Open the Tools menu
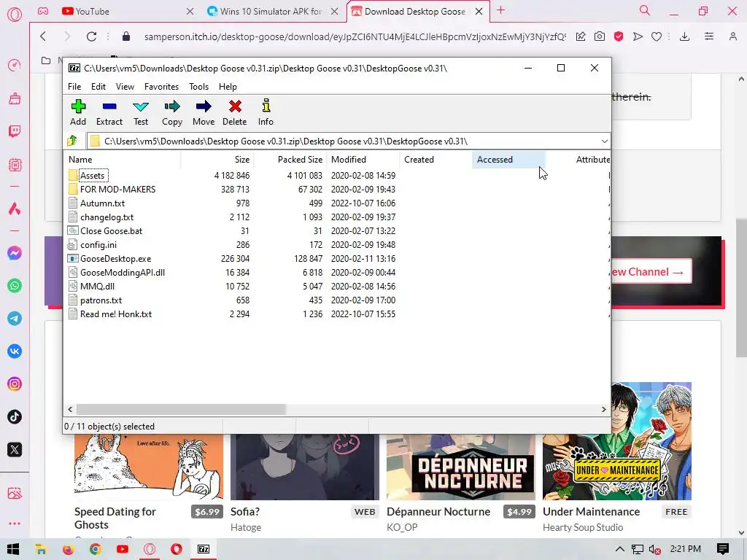 (198, 87)
